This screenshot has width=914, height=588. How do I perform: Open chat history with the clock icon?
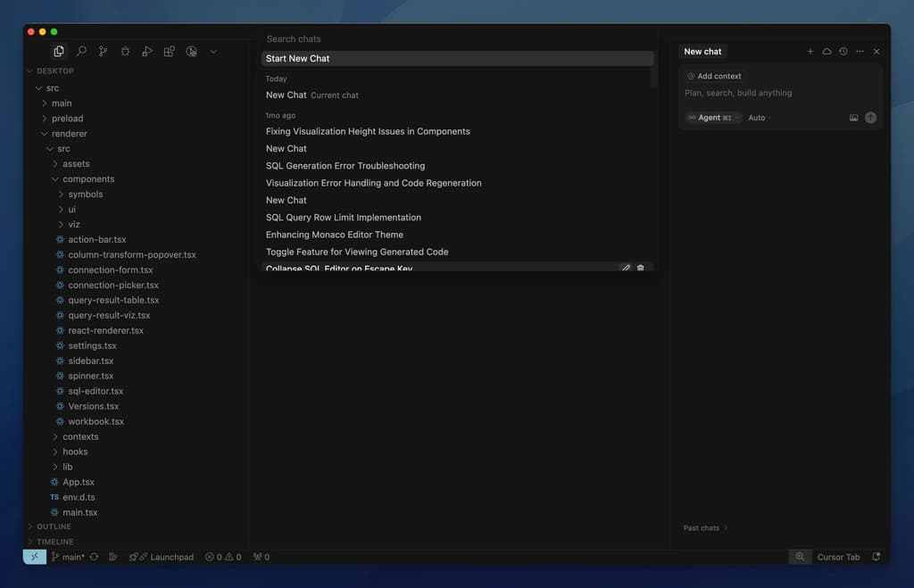coord(842,51)
